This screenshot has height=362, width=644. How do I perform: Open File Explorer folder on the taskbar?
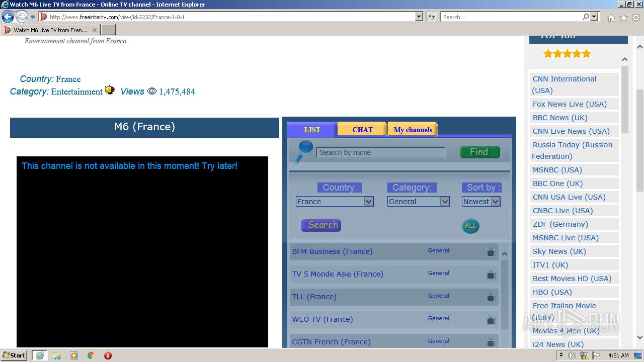(57, 355)
